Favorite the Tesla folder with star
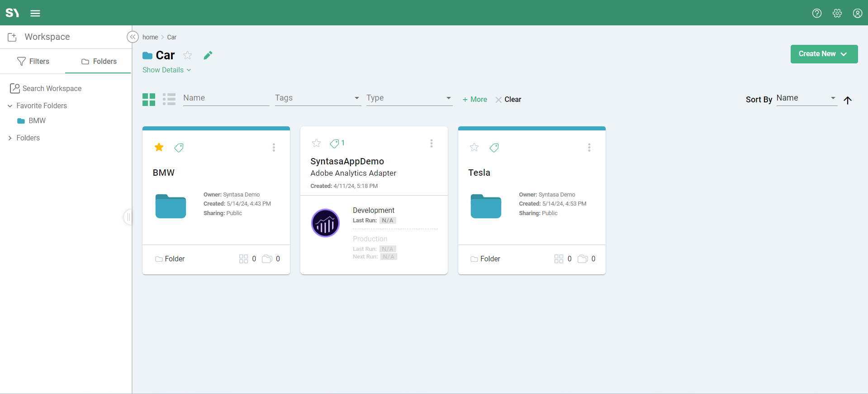The width and height of the screenshot is (868, 394). click(x=474, y=147)
